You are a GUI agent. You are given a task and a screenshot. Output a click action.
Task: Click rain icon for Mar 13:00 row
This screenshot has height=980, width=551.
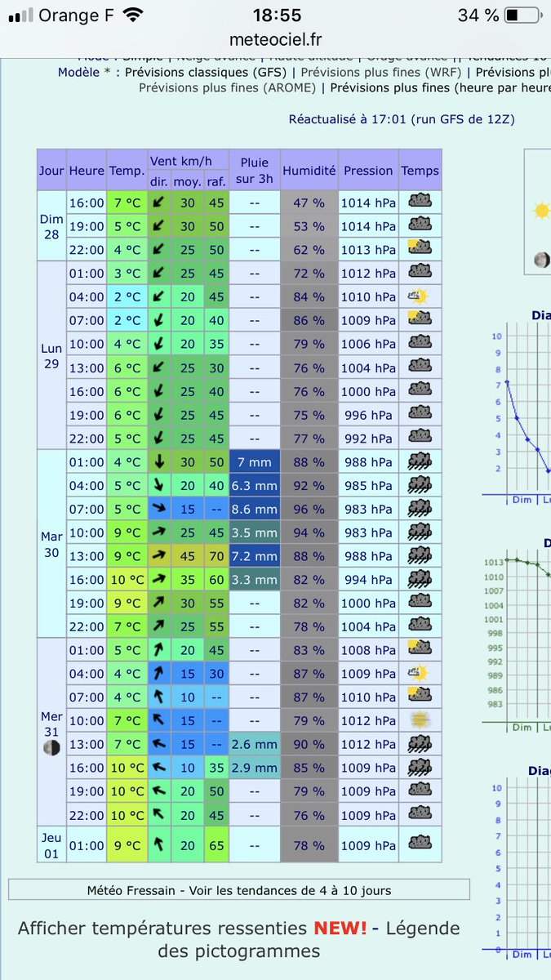(x=420, y=556)
